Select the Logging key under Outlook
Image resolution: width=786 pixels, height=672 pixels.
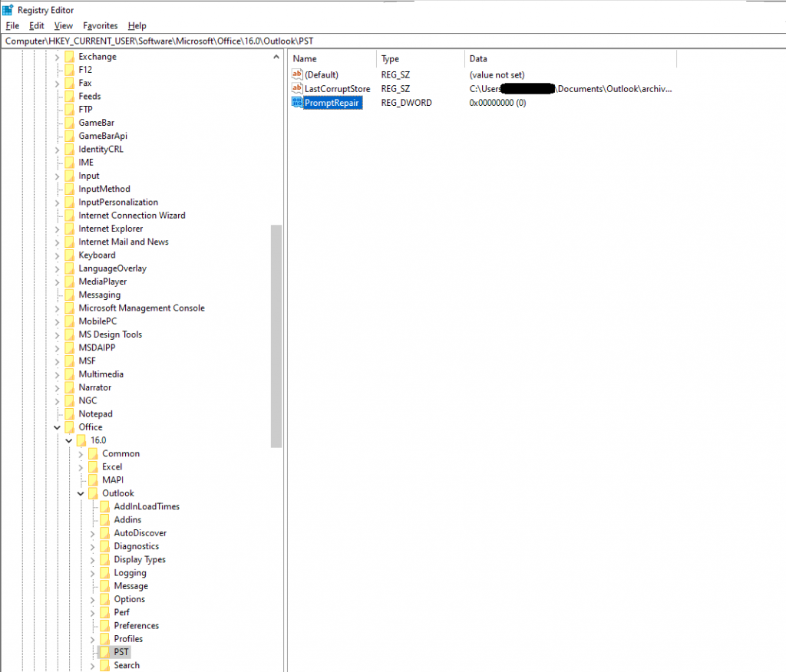(x=130, y=573)
